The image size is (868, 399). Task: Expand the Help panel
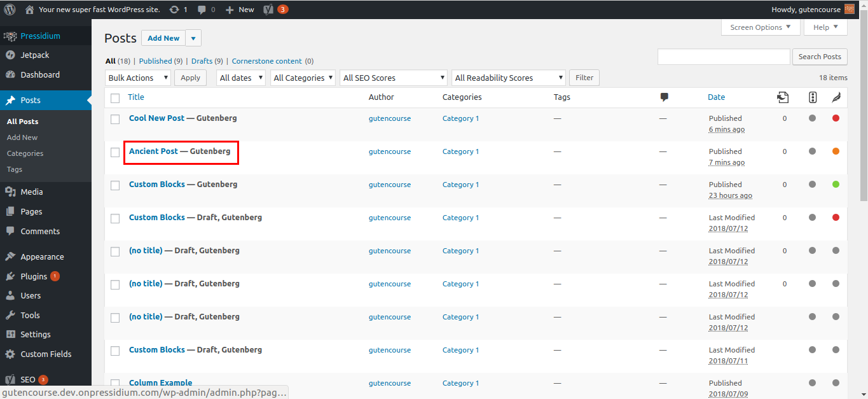[825, 27]
